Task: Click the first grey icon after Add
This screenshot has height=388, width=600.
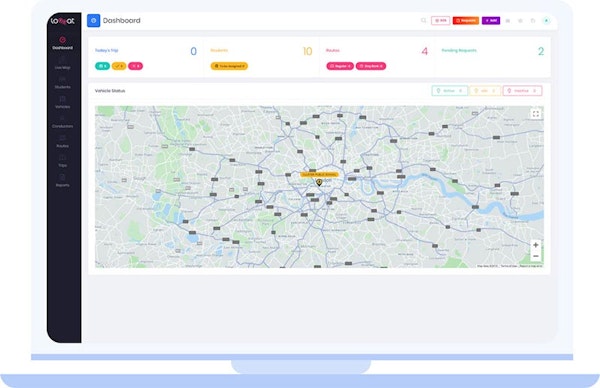Action: click(x=508, y=21)
